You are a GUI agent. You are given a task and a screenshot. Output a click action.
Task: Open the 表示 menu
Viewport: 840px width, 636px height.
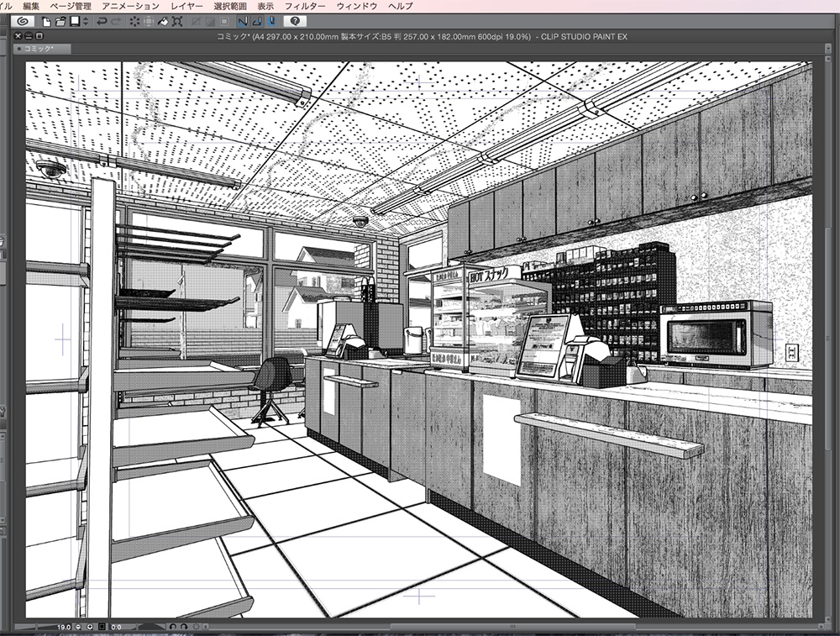[x=265, y=6]
